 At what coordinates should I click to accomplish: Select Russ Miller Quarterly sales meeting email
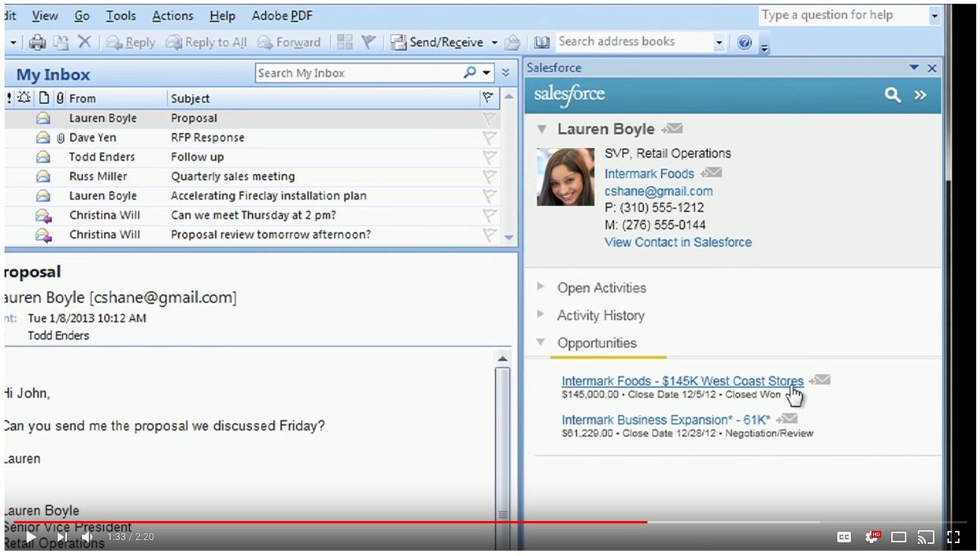(252, 176)
